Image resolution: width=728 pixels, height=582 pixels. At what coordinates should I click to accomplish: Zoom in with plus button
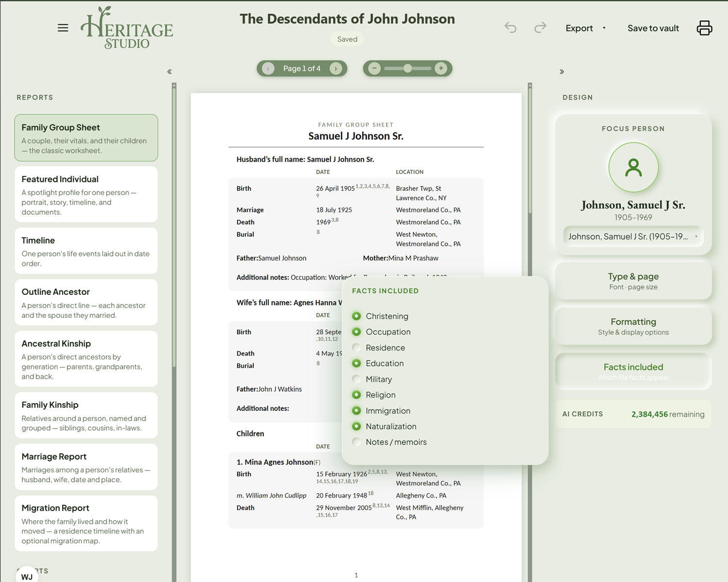[x=441, y=68]
